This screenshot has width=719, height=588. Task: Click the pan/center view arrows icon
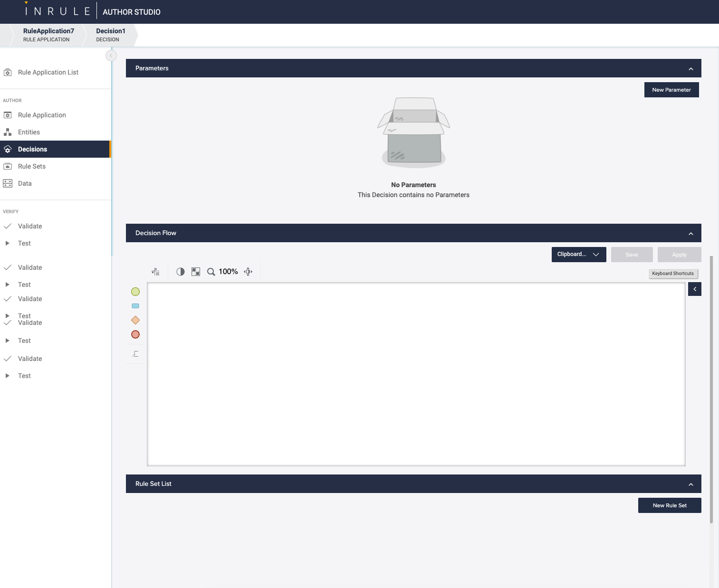click(248, 272)
